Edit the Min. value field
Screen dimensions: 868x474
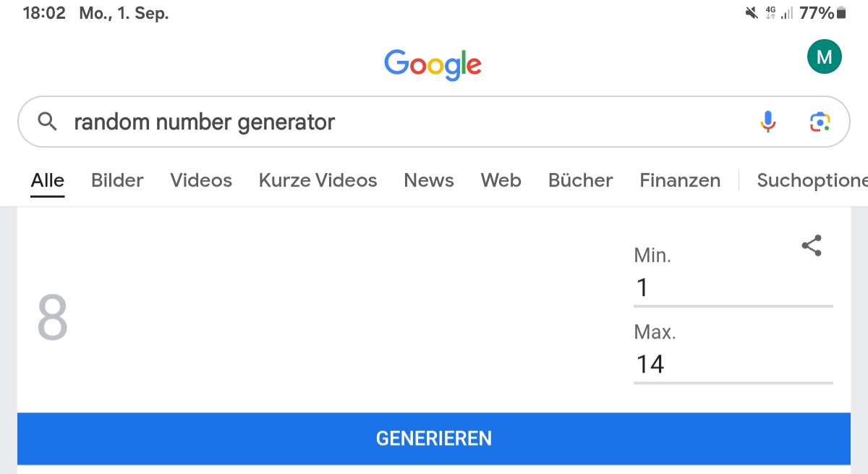pyautogui.click(x=732, y=288)
